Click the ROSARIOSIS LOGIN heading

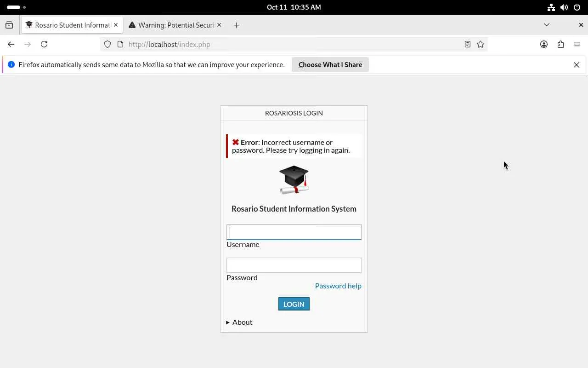coord(294,113)
